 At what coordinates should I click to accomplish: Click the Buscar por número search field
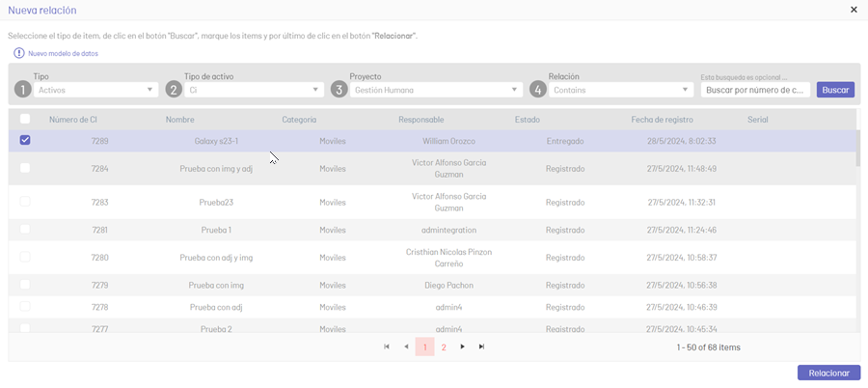coord(755,90)
